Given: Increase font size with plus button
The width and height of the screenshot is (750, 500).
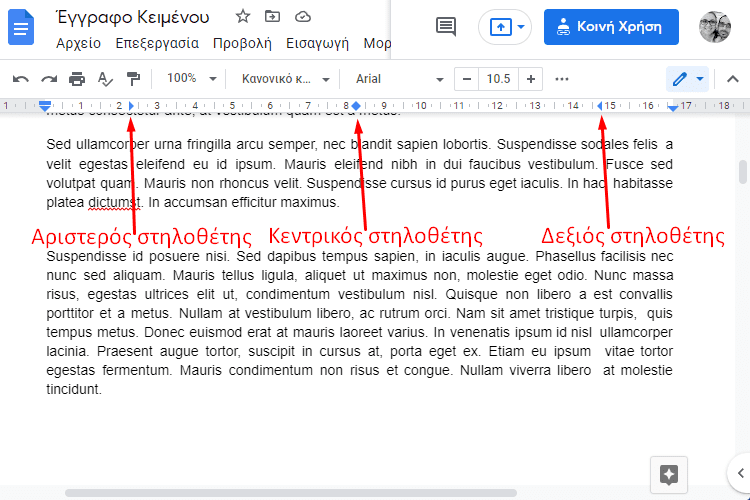Looking at the screenshot, I should [530, 79].
